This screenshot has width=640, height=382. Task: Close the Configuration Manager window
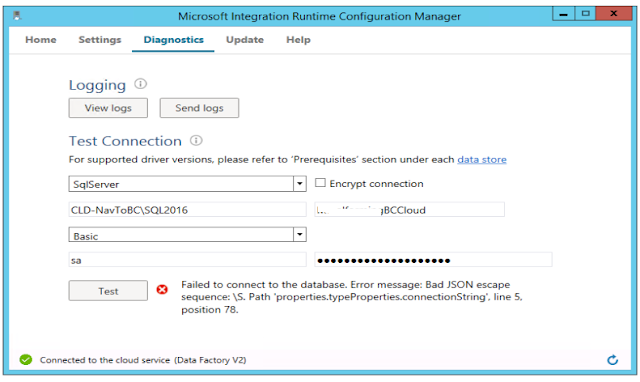click(613, 14)
